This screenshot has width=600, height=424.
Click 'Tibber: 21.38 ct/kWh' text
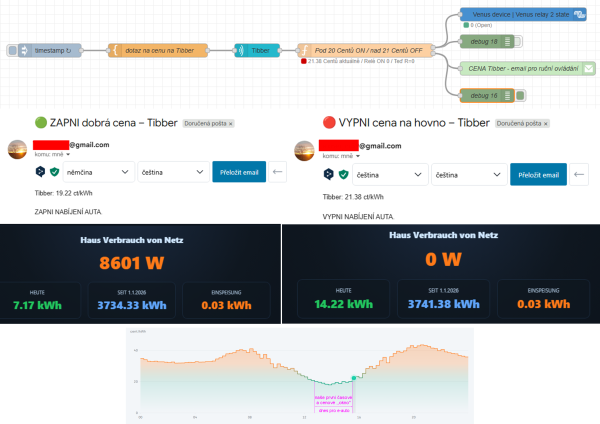(353, 197)
